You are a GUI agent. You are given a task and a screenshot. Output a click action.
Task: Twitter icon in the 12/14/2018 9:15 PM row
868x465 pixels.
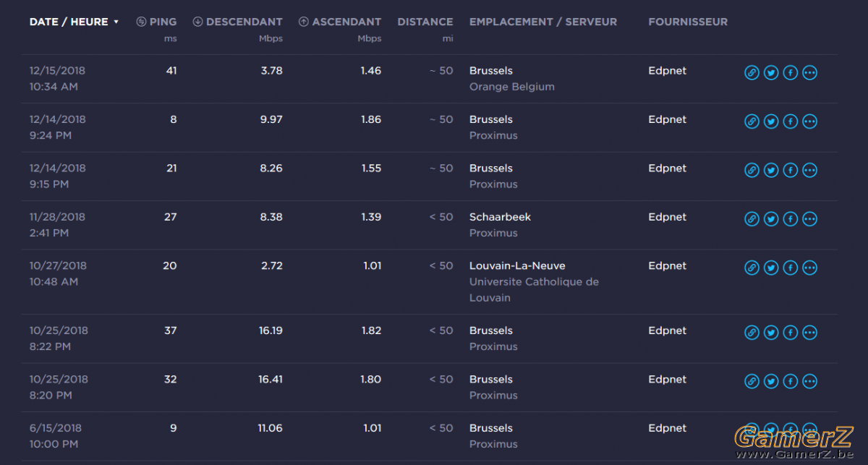[771, 171]
